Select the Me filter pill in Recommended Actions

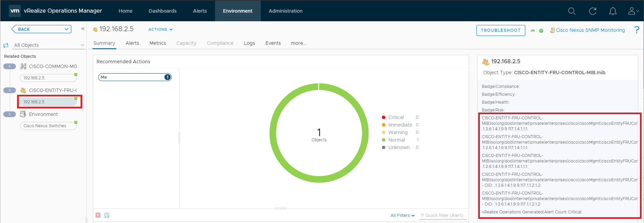click(x=134, y=77)
